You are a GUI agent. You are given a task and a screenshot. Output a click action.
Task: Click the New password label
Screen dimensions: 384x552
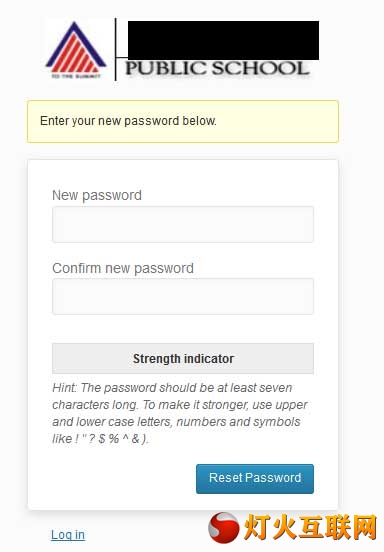click(x=97, y=195)
